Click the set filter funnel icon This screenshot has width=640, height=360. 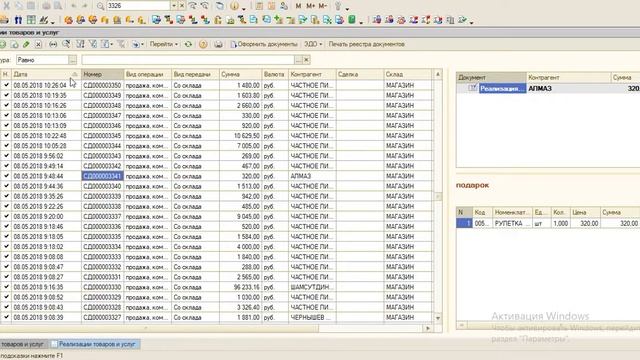pos(80,44)
